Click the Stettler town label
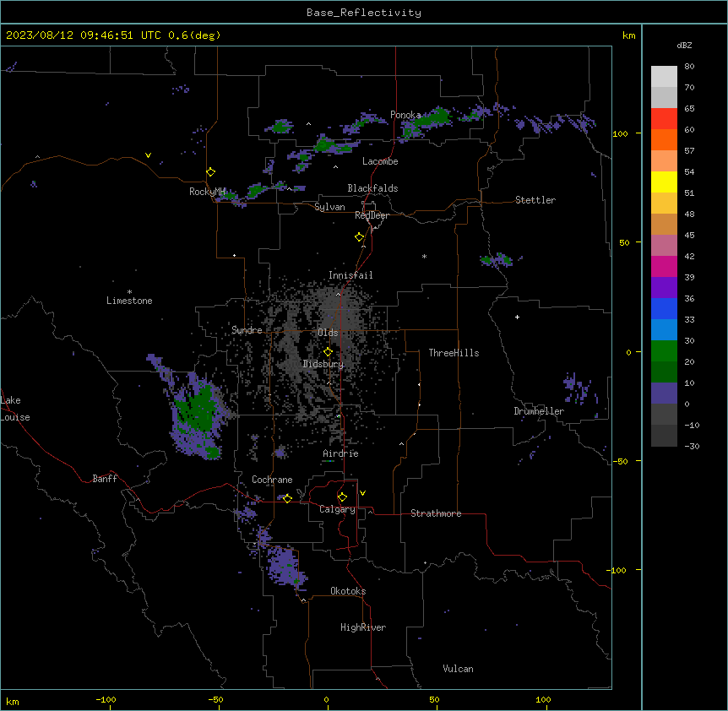This screenshot has height=711, width=728. 535,200
